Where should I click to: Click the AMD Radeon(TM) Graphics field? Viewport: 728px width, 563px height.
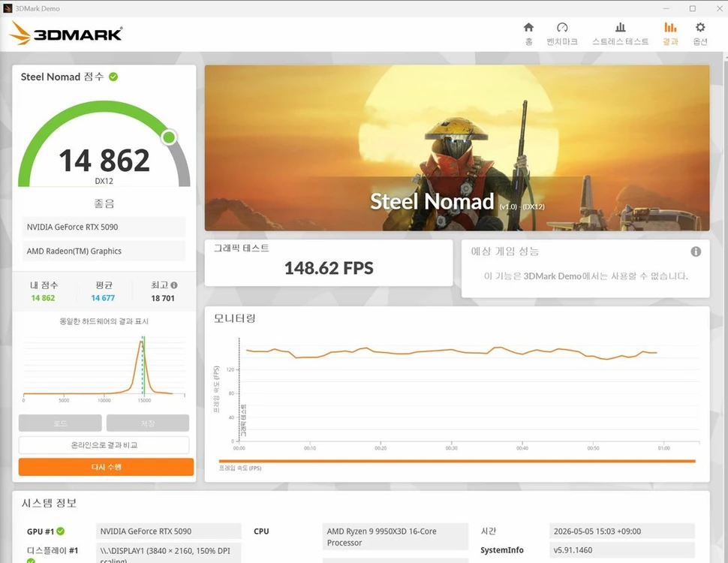[x=104, y=251]
